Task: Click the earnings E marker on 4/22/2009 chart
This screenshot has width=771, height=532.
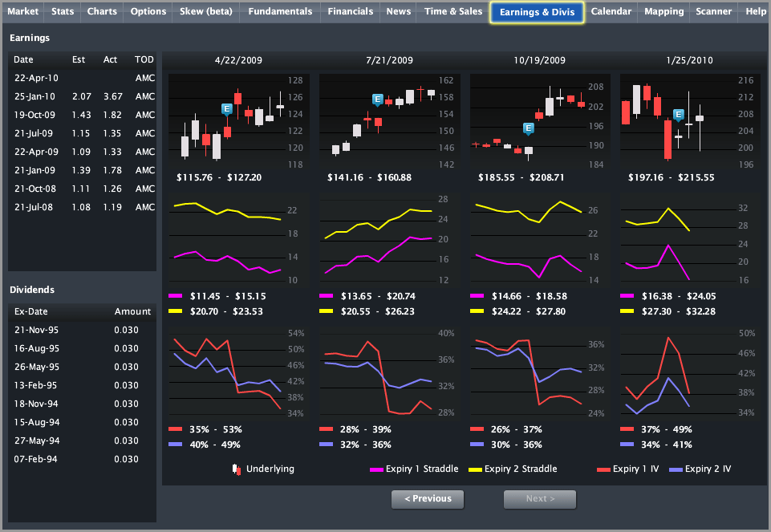Action: pyautogui.click(x=227, y=109)
